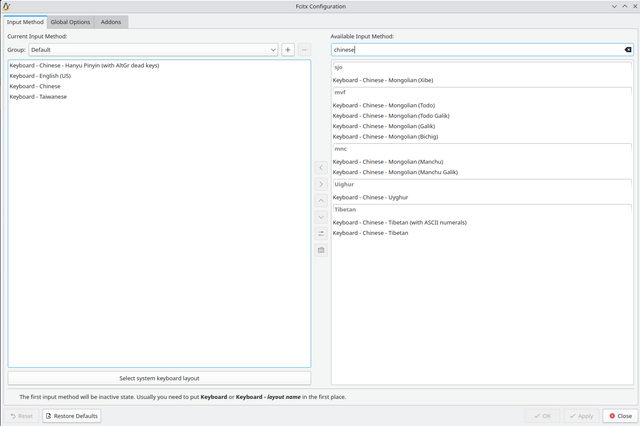Select Keyboard - Chinese - Mongolian (Xibe)
The width and height of the screenshot is (640, 426).
click(x=482, y=80)
